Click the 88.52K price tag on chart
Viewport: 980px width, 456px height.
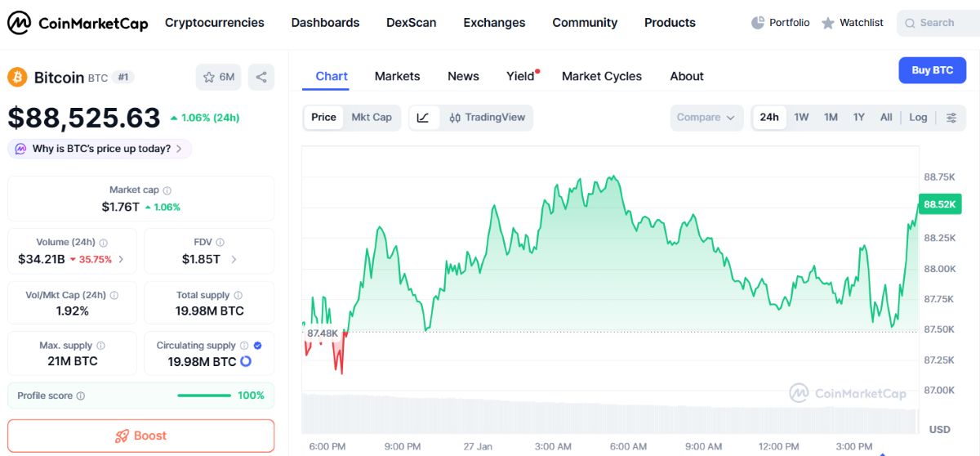[x=938, y=204]
